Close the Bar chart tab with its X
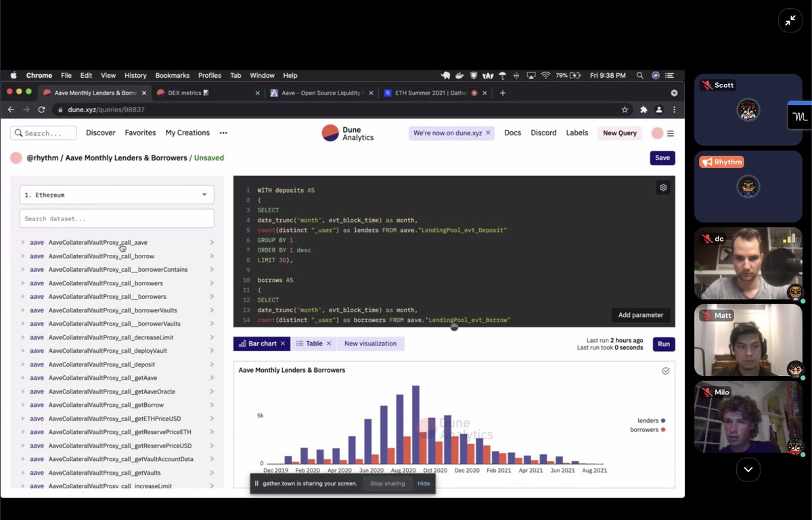The height and width of the screenshot is (520, 812). pyautogui.click(x=283, y=344)
